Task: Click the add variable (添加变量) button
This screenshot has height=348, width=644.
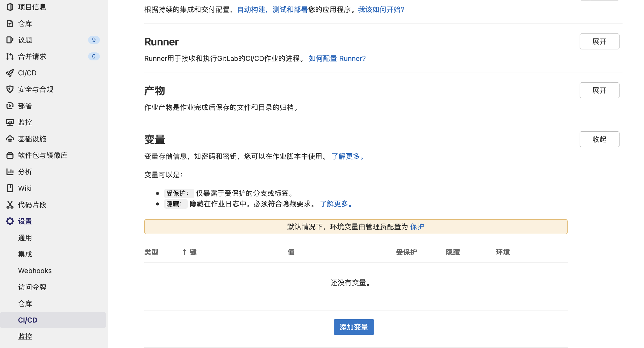Action: [353, 327]
